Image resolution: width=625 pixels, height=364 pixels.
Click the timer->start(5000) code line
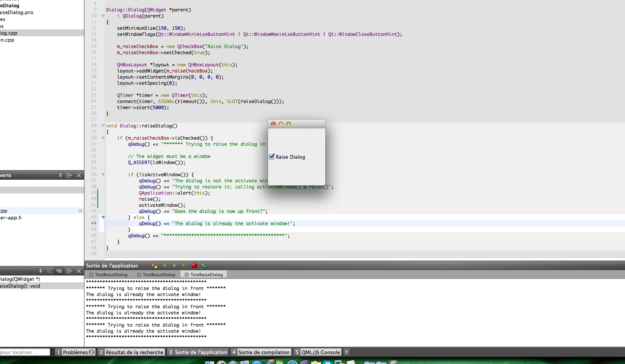pos(143,108)
